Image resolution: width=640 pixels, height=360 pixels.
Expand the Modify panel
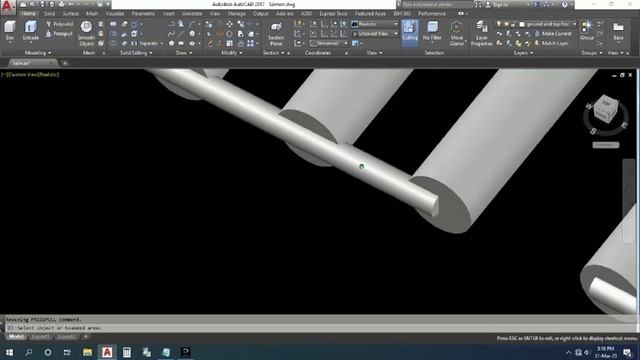[231, 53]
